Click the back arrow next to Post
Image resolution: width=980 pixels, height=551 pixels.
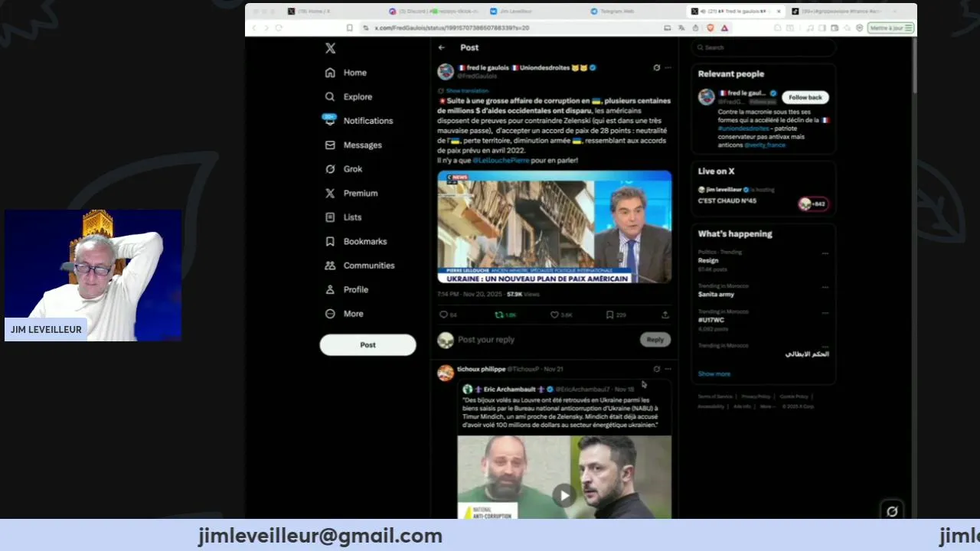(442, 47)
